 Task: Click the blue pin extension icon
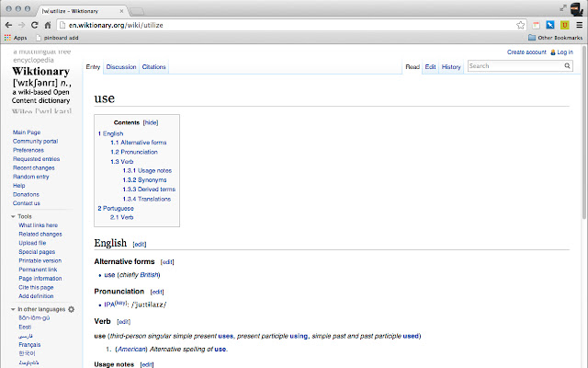tap(550, 25)
